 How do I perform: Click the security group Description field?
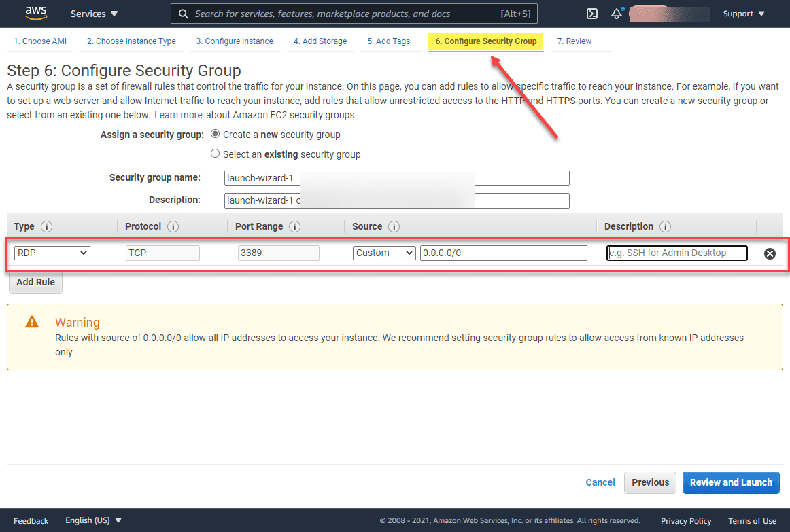396,200
